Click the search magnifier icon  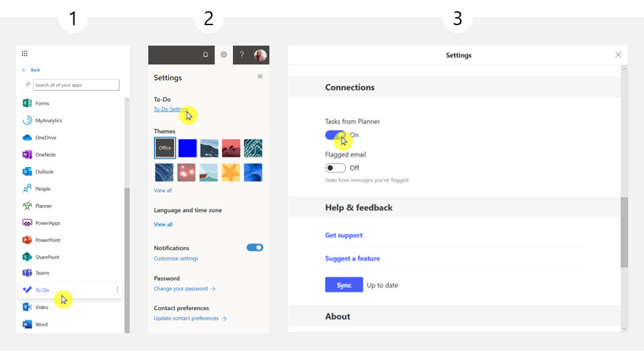[x=28, y=85]
